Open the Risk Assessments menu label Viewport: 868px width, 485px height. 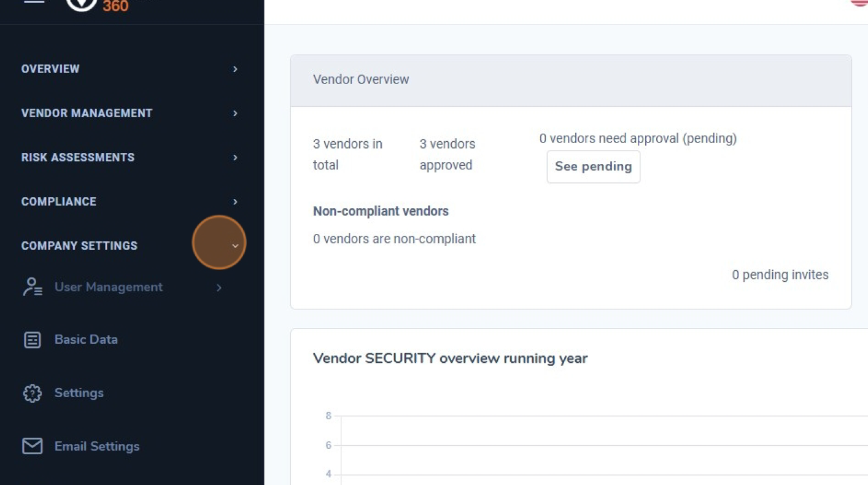point(77,157)
